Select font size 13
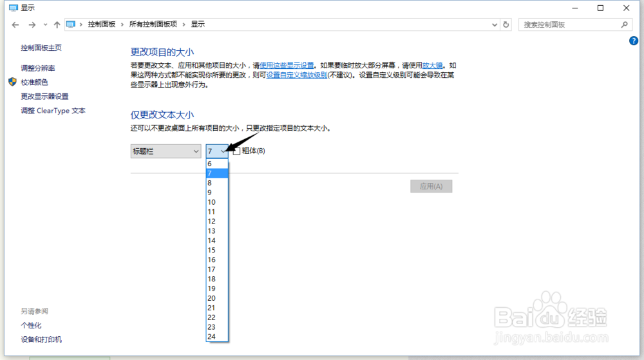This screenshot has height=360, width=644. [x=217, y=231]
